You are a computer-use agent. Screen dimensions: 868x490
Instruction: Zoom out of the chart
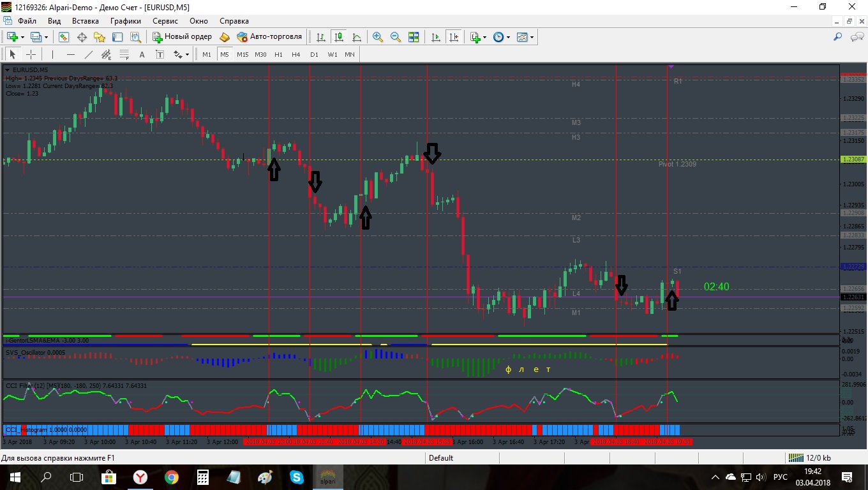(x=396, y=37)
